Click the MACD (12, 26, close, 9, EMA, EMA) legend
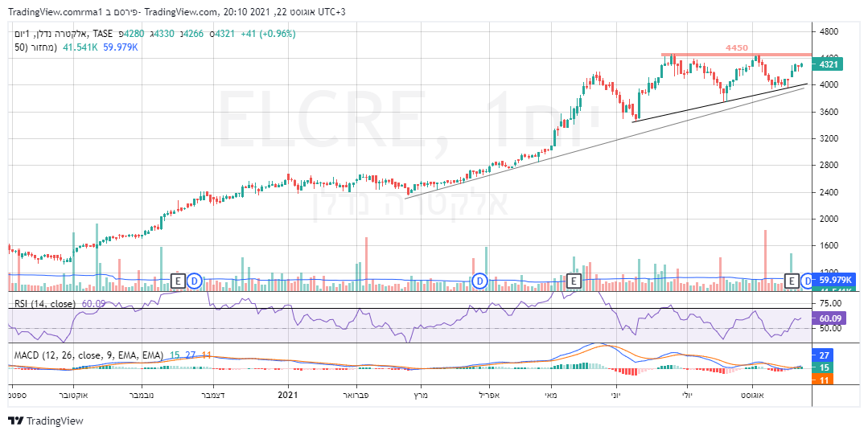 pyautogui.click(x=88, y=355)
